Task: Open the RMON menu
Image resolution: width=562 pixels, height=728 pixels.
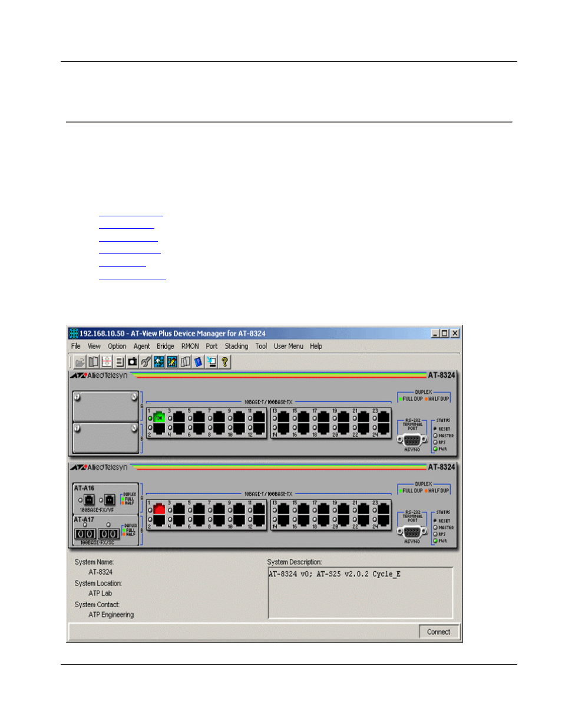Action: tap(190, 347)
